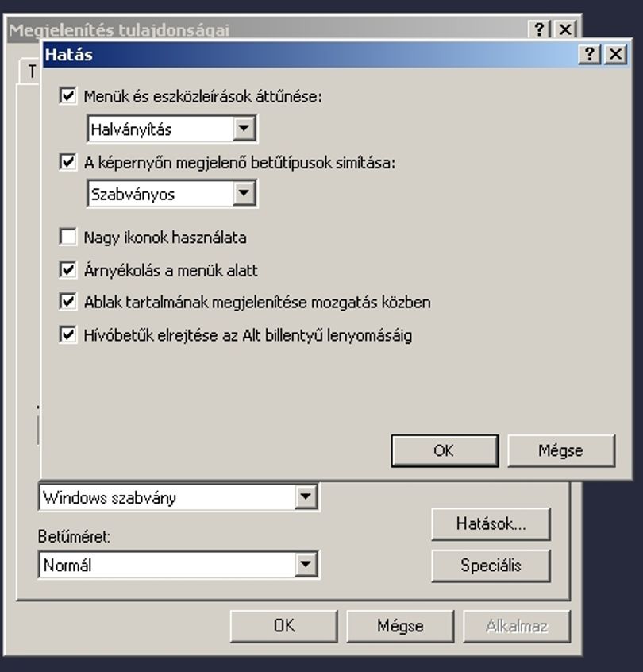Toggle Menük és eszközleírások áttűnése checkbox
The height and width of the screenshot is (672, 643).
68,95
